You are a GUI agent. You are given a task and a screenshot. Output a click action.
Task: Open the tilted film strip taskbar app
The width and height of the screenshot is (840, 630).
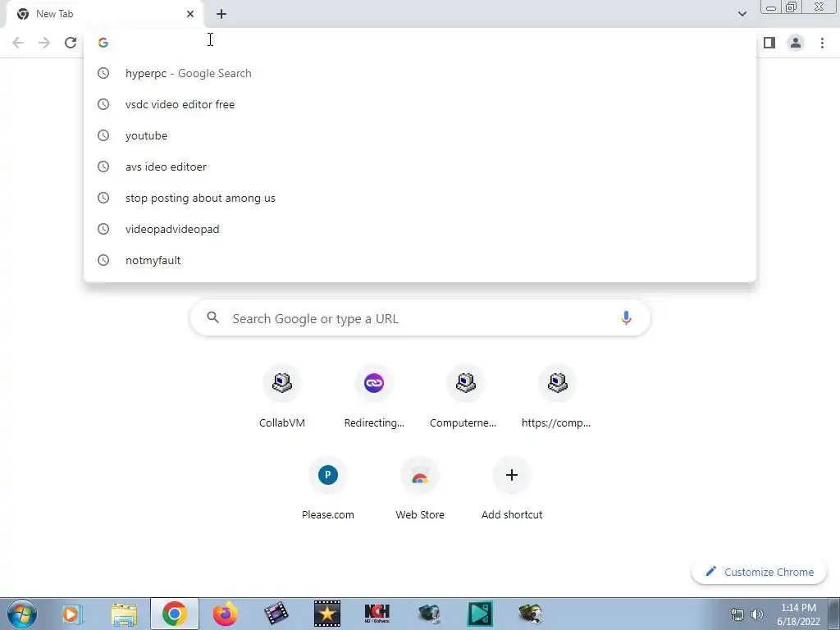coord(276,614)
